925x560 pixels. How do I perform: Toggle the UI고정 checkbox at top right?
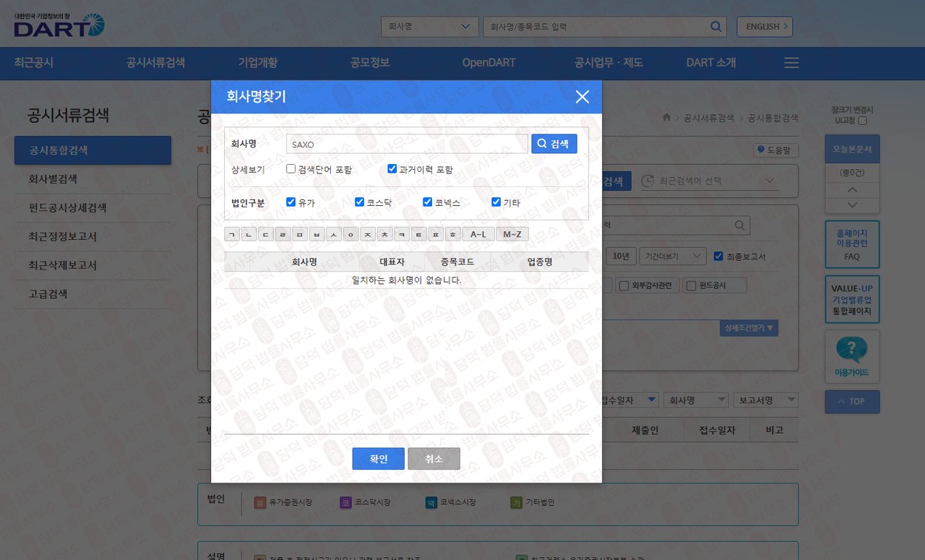click(x=862, y=121)
